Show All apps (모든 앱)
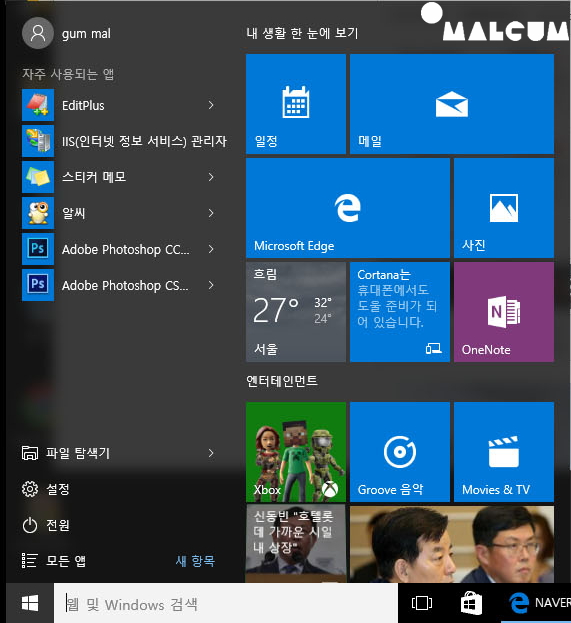 [54, 561]
